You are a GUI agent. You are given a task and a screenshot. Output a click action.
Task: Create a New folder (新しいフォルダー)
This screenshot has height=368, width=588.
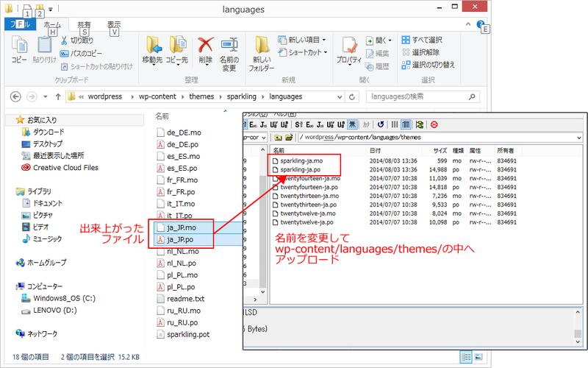(x=262, y=54)
